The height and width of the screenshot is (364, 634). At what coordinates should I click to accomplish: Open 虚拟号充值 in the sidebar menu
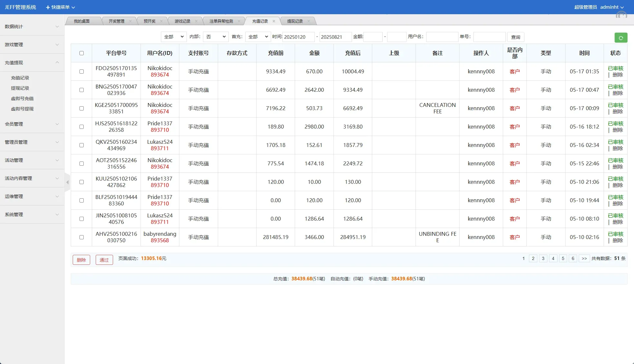[22, 99]
